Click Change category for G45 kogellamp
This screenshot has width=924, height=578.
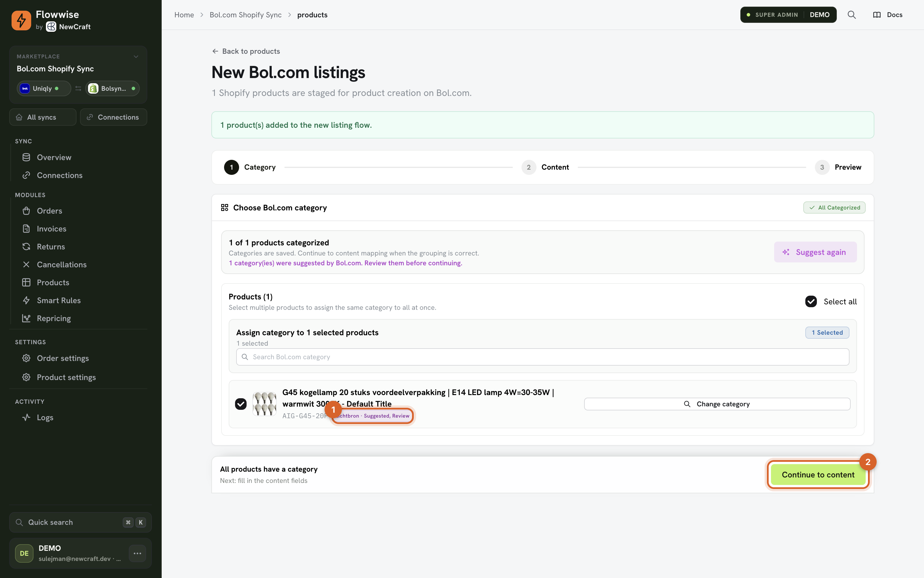click(x=717, y=404)
